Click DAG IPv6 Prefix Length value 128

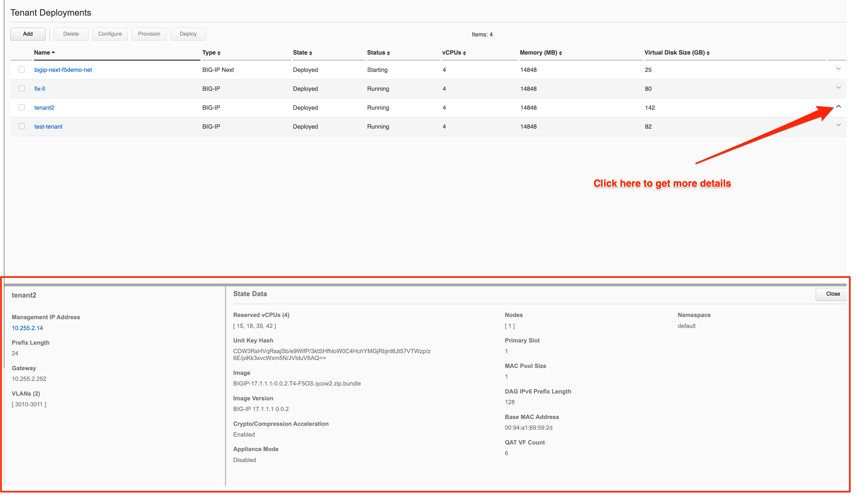pos(510,402)
